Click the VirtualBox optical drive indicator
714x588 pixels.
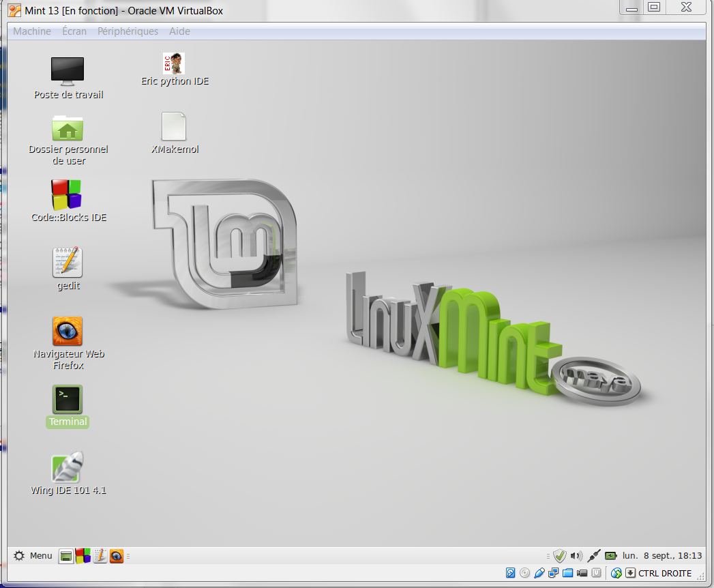[x=524, y=573]
